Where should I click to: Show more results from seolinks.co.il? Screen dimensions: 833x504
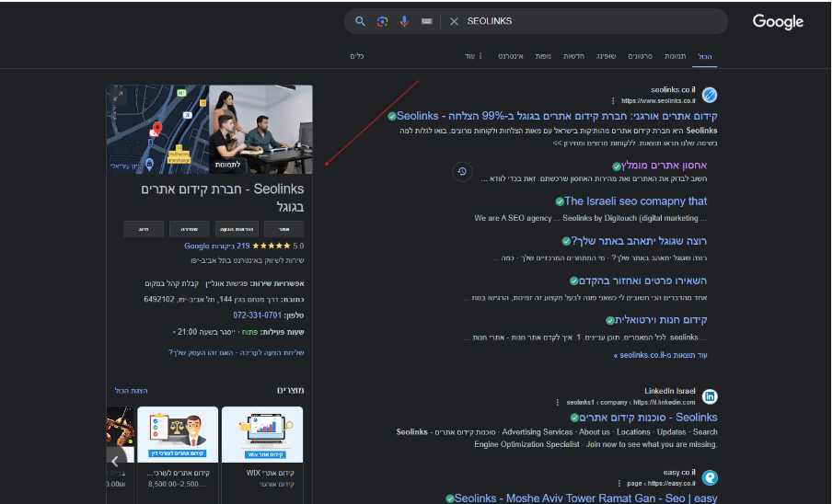[660, 355]
